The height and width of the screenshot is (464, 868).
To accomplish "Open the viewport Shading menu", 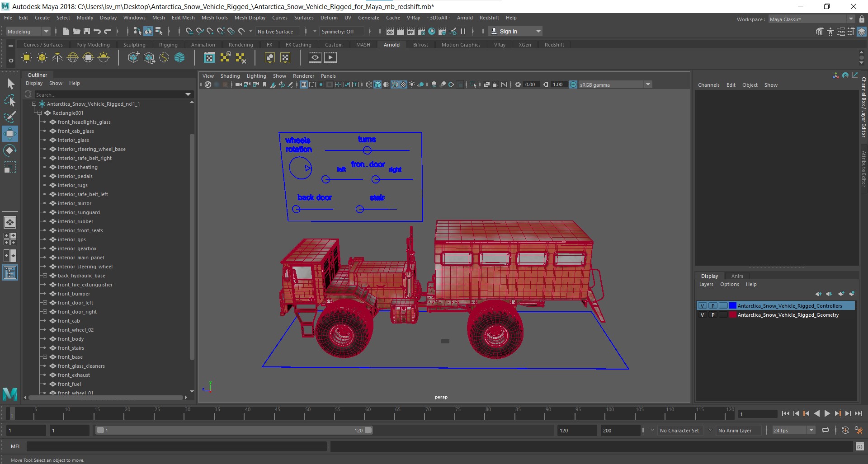I will [x=230, y=76].
